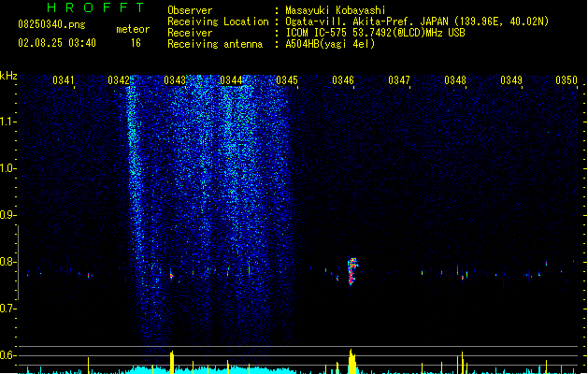588x374 pixels.
Task: Click the 0348 time marker
Action: point(455,80)
